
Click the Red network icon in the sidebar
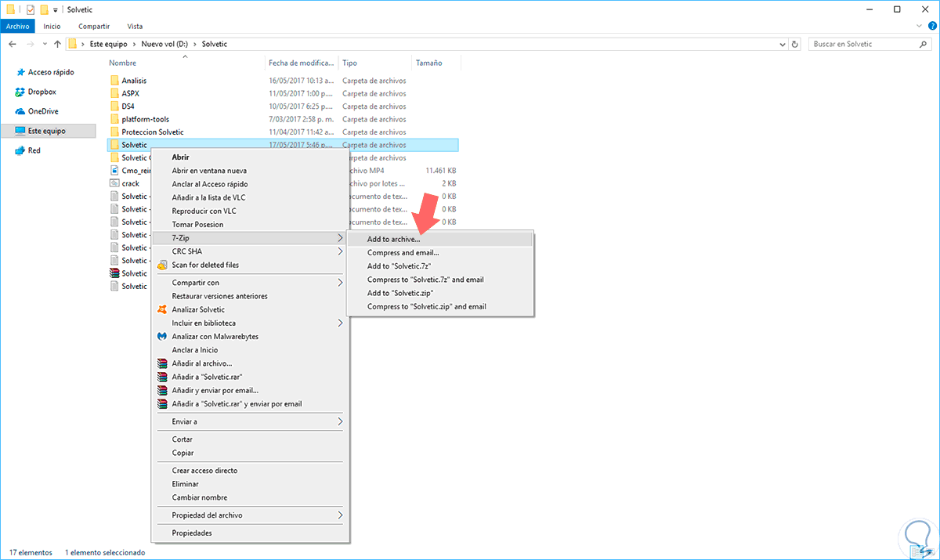[x=20, y=150]
